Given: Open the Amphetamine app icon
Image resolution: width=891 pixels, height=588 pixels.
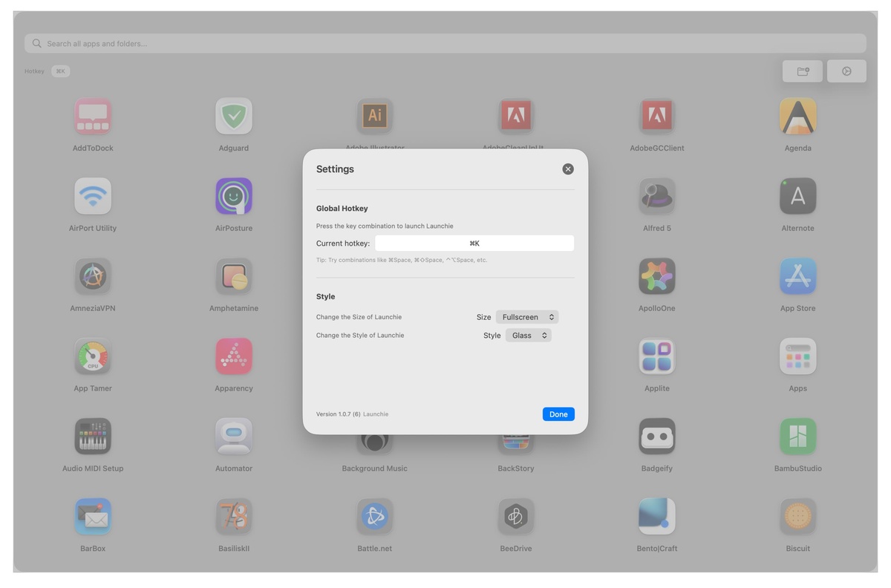Looking at the screenshot, I should click(234, 277).
